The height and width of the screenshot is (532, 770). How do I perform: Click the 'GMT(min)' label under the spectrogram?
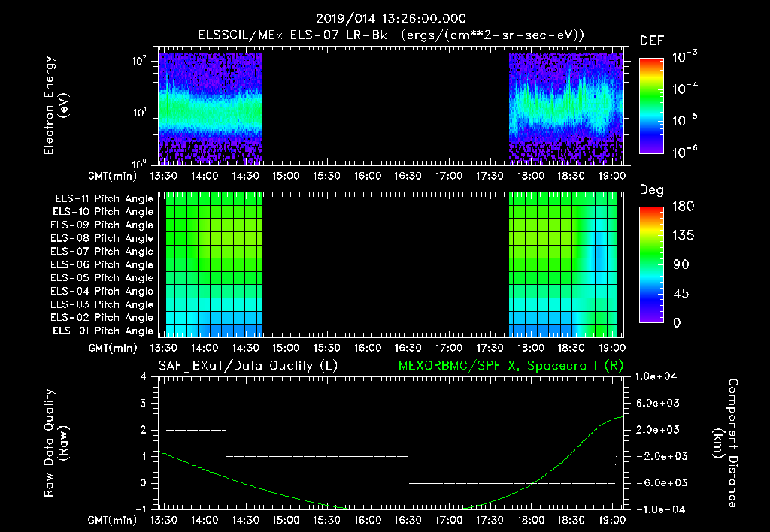click(x=113, y=176)
